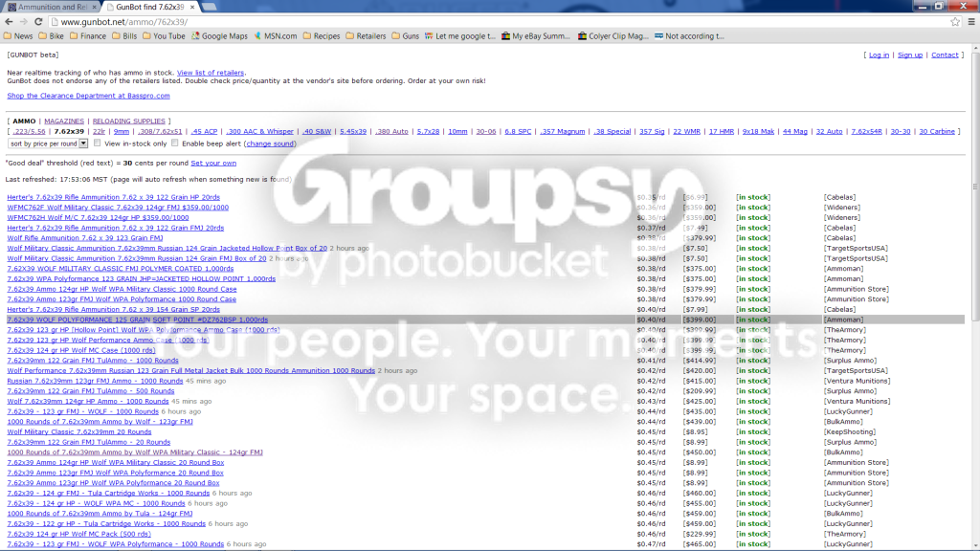Open the Google Maps bookmark

(219, 36)
